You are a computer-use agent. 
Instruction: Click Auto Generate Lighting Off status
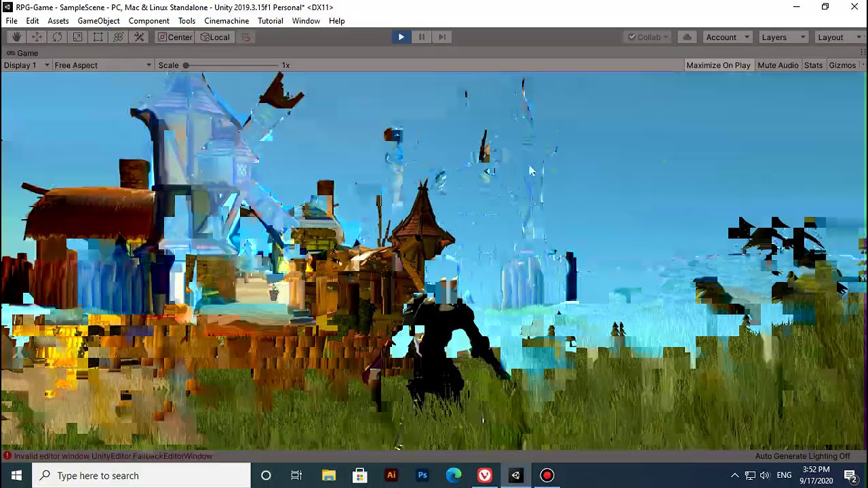pyautogui.click(x=802, y=456)
